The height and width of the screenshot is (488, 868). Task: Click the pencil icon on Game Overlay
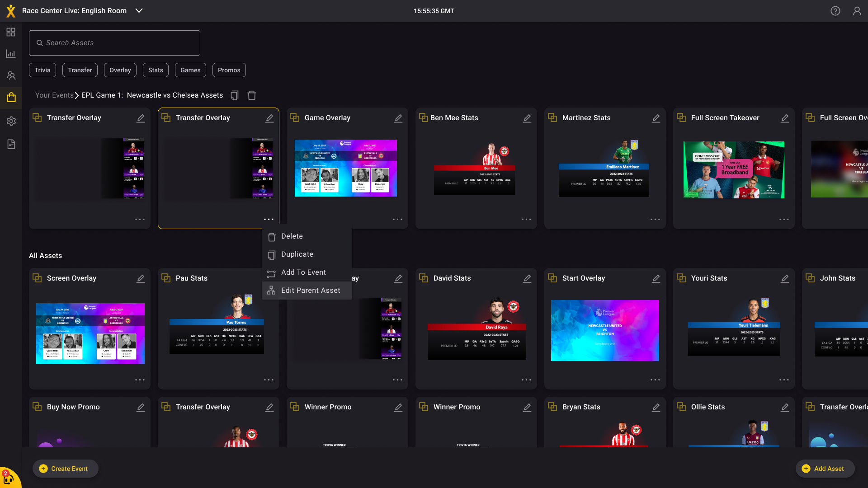coord(398,118)
